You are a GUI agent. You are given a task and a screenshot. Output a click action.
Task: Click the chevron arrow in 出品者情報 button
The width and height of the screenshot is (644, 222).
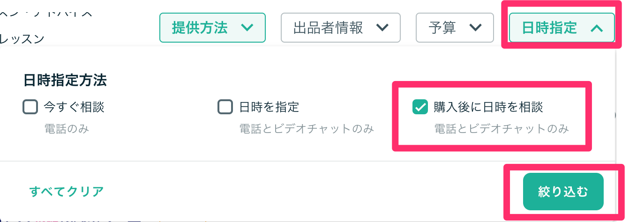click(382, 28)
